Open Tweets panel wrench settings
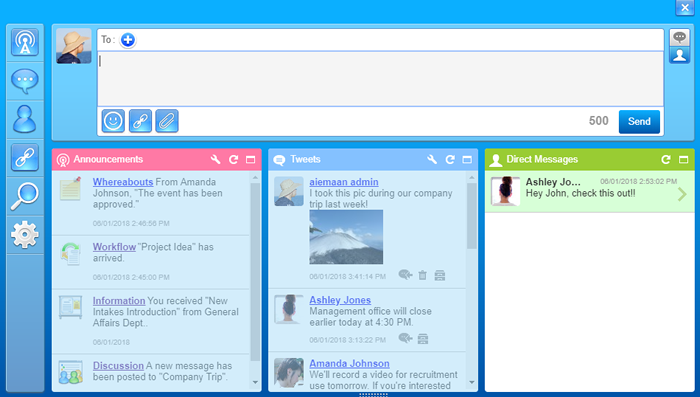The image size is (700, 397). pos(432,159)
